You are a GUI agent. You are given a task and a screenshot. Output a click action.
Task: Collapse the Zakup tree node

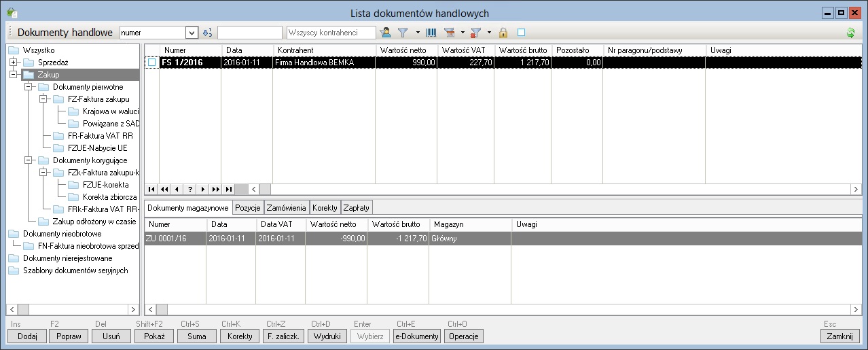click(x=13, y=75)
